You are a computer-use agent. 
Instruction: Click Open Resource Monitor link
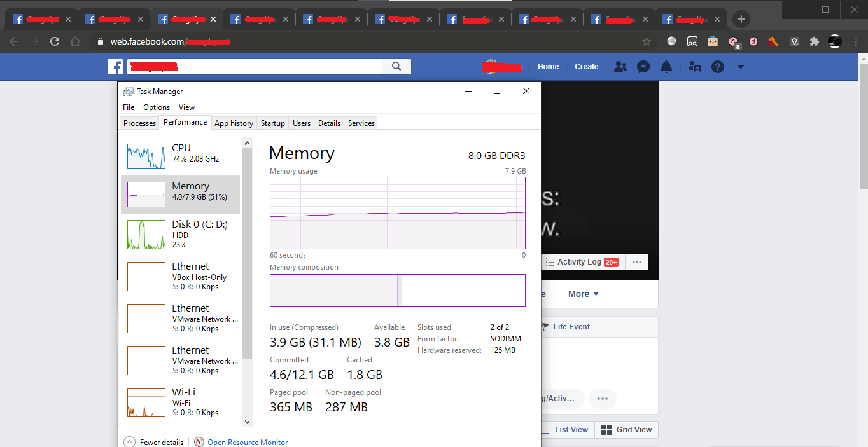pyautogui.click(x=248, y=443)
